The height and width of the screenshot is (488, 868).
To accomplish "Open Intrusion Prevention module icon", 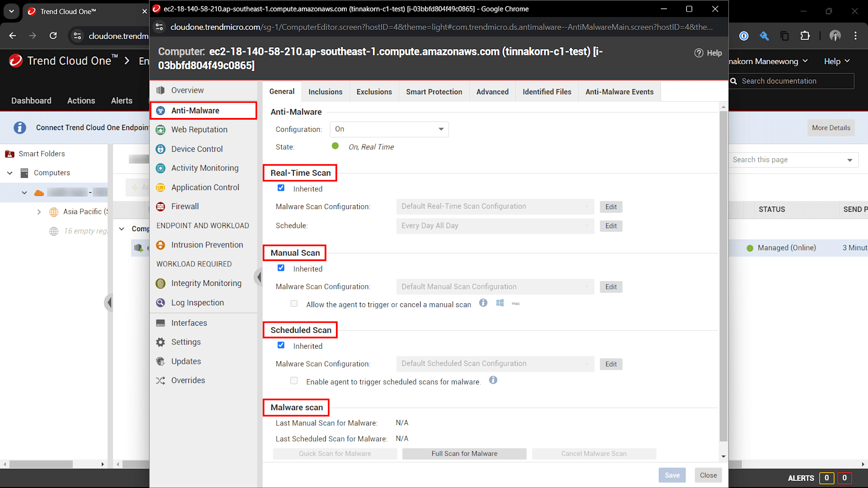I will tap(161, 245).
